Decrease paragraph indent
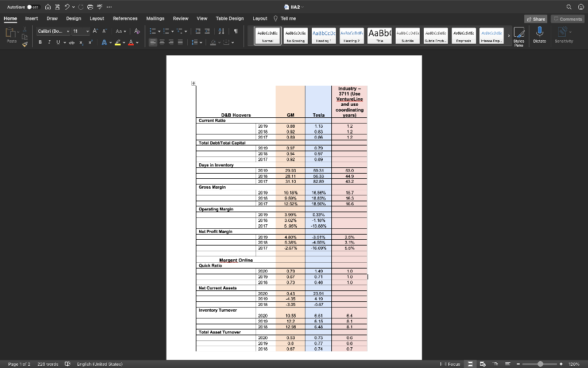Image resolution: width=588 pixels, height=368 pixels. (x=198, y=31)
